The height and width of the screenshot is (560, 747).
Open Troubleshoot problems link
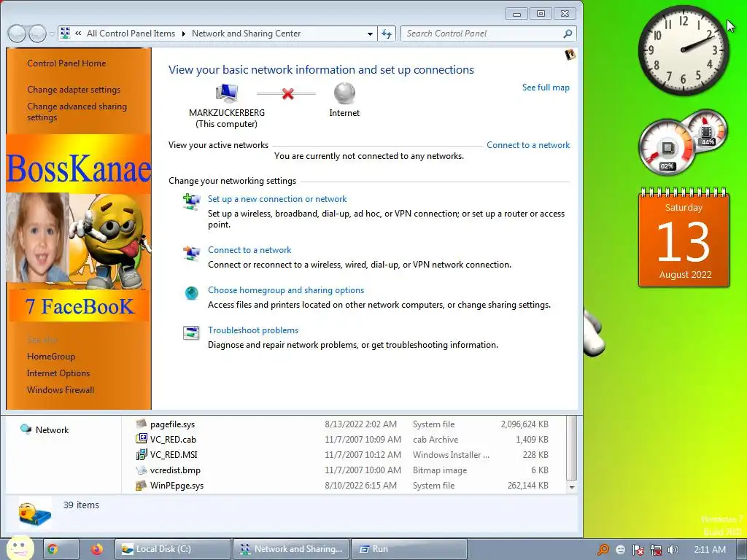253,330
